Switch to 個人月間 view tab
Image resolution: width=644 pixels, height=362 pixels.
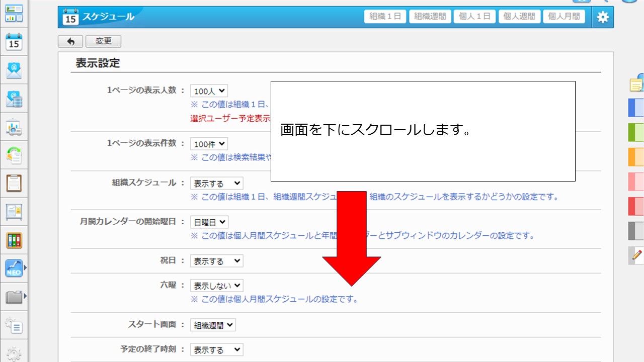pyautogui.click(x=563, y=17)
